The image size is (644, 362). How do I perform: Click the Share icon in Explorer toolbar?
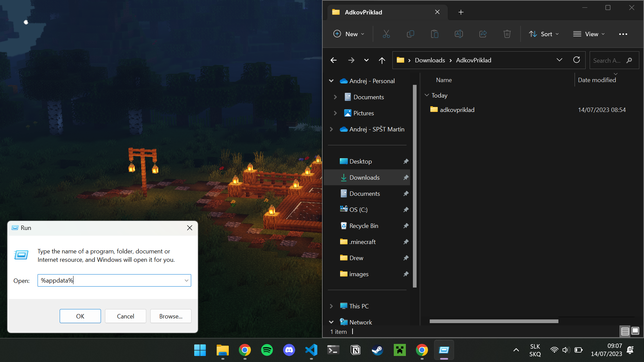tap(483, 34)
